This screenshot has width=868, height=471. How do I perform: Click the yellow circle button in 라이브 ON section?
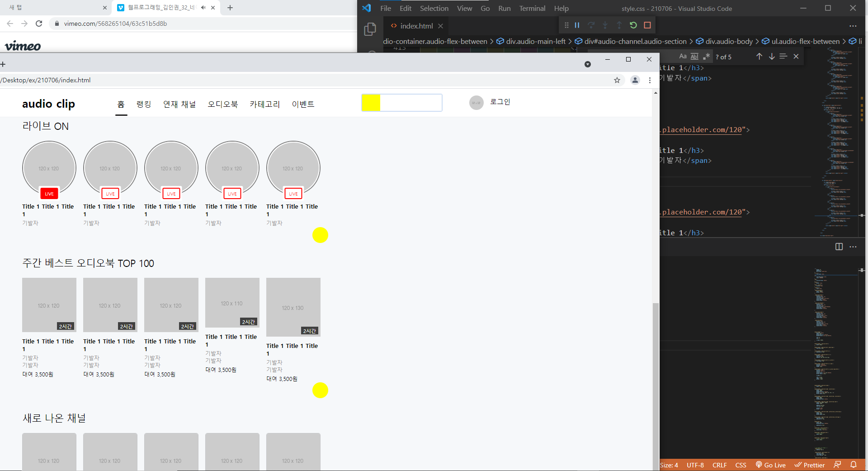[x=320, y=235]
